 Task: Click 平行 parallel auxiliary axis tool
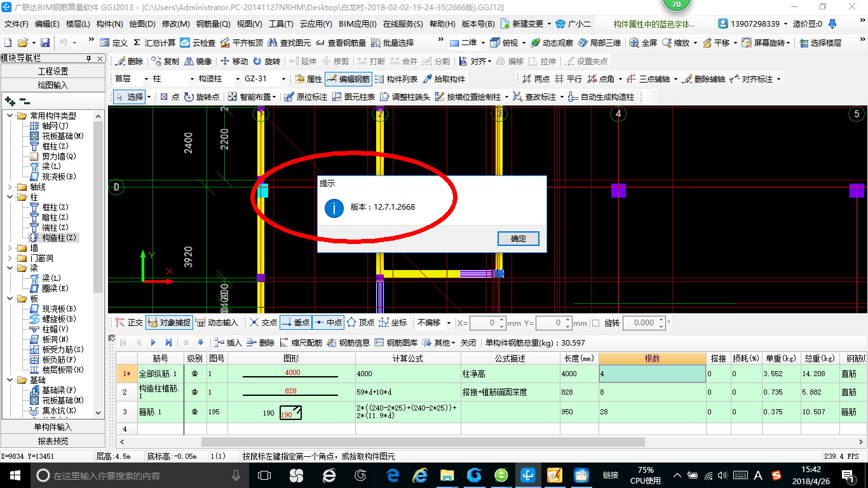click(568, 79)
